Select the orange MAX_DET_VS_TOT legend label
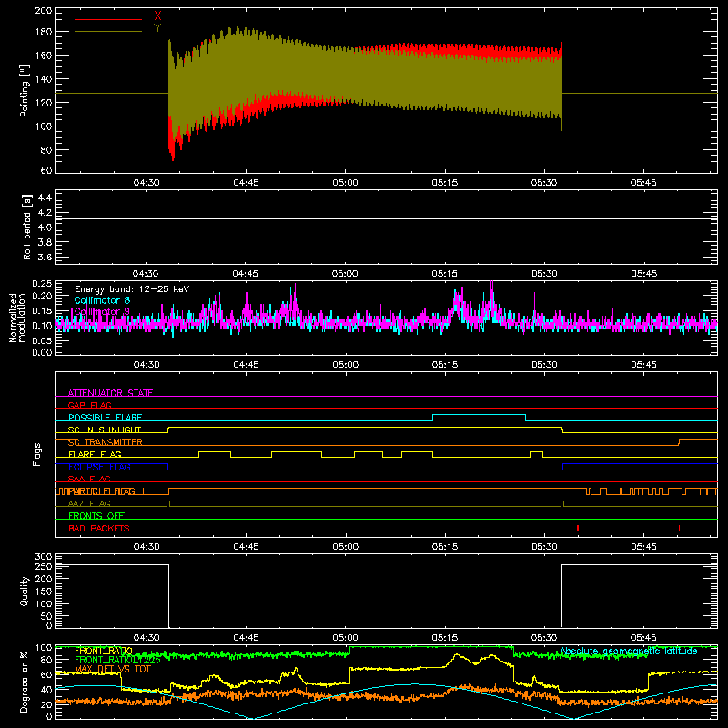This screenshot has height=728, width=728. click(x=113, y=669)
